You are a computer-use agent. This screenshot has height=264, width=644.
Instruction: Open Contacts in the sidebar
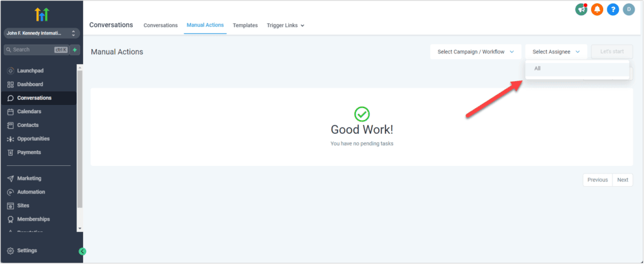coord(28,125)
